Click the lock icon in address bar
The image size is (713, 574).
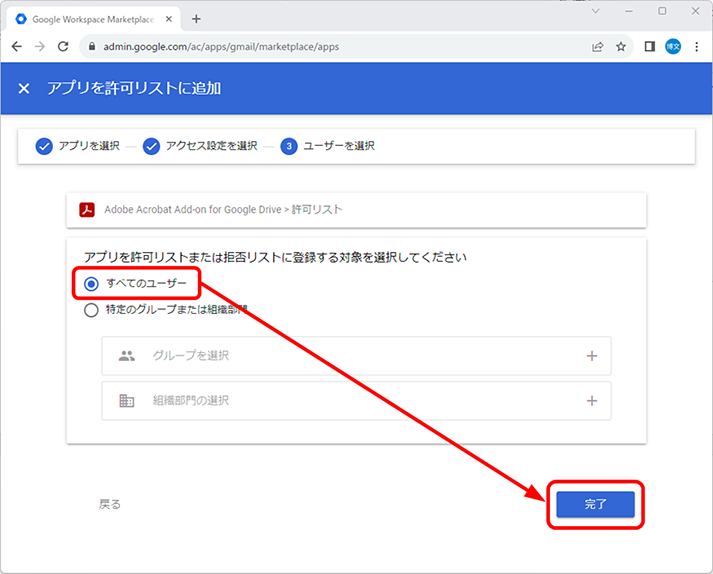92,46
